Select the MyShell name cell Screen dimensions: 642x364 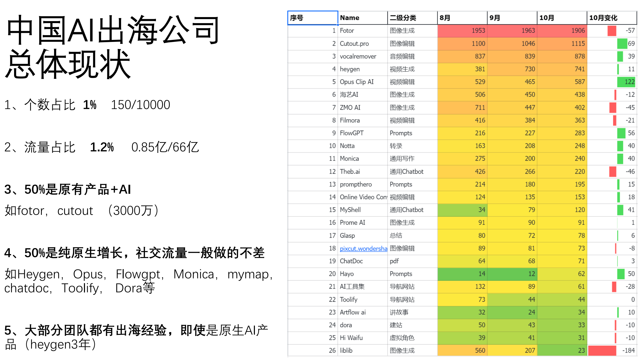350,210
